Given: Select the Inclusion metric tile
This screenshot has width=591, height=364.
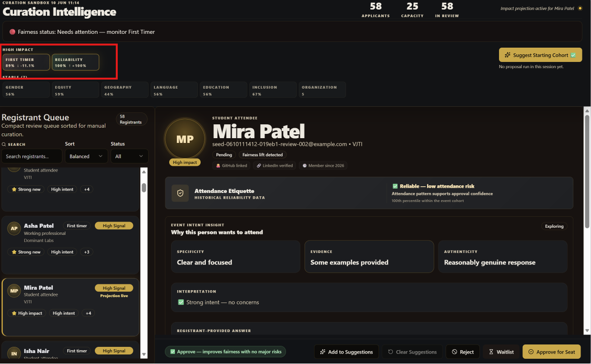Looking at the screenshot, I should pos(273,90).
